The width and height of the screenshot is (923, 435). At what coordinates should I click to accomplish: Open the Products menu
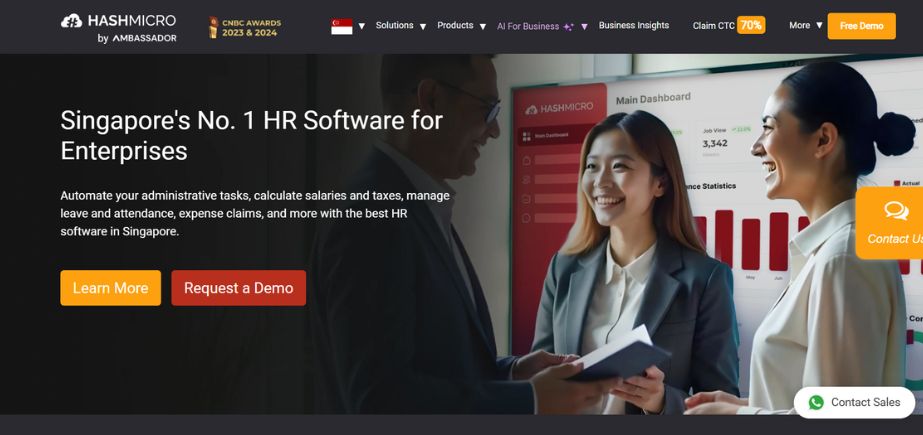click(455, 25)
